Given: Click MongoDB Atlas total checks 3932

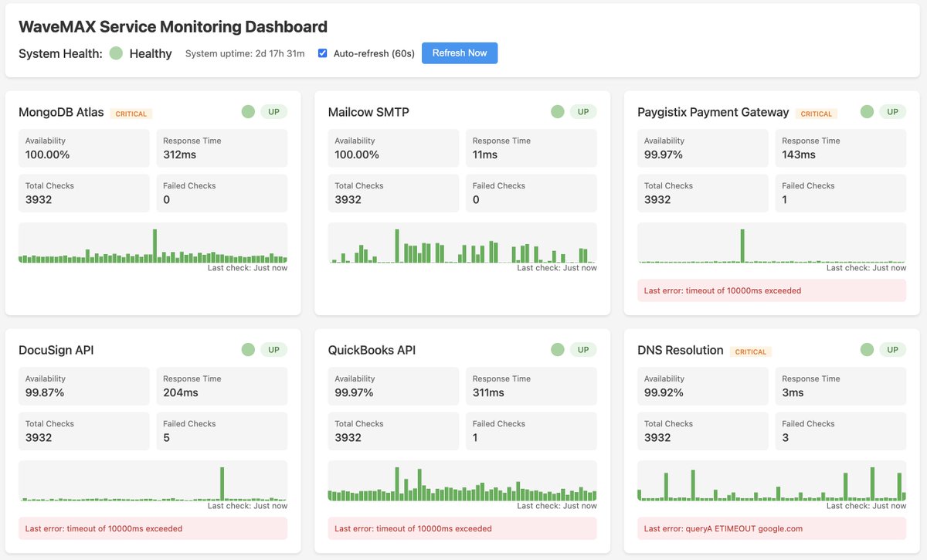Looking at the screenshot, I should click(x=39, y=199).
